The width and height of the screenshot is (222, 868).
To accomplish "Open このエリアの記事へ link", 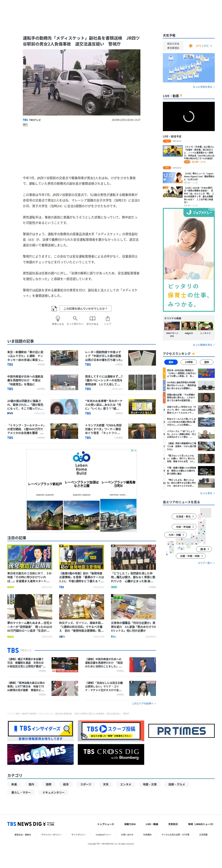I will (x=144, y=703).
